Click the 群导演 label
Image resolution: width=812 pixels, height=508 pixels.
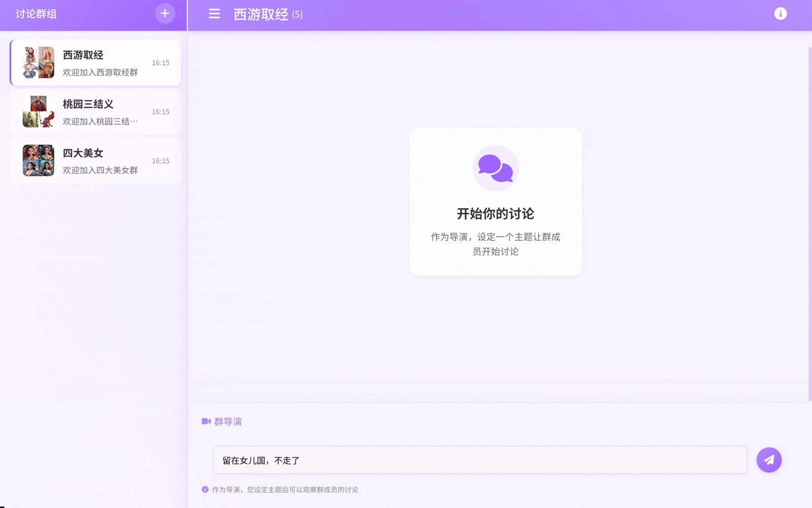click(x=228, y=422)
